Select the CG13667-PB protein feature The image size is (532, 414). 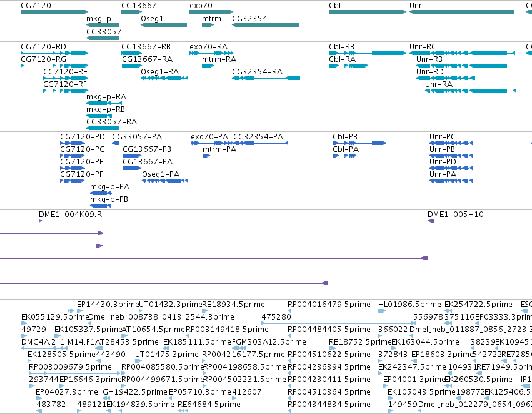[132, 156]
